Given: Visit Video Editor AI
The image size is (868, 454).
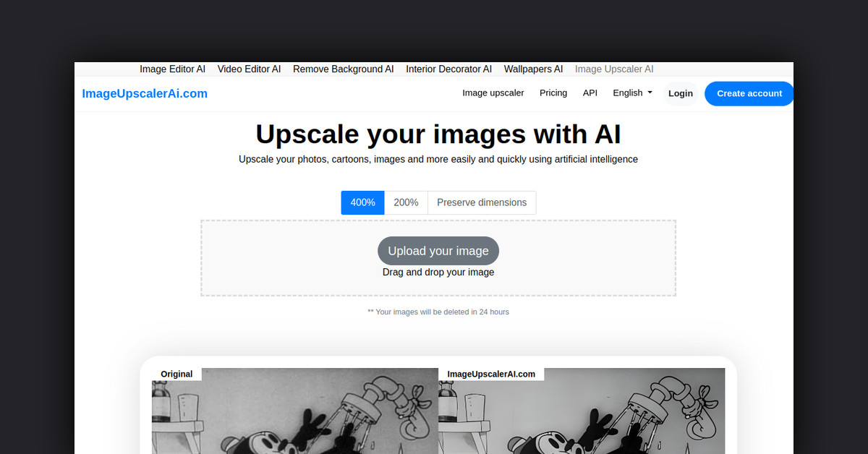Looking at the screenshot, I should (249, 69).
